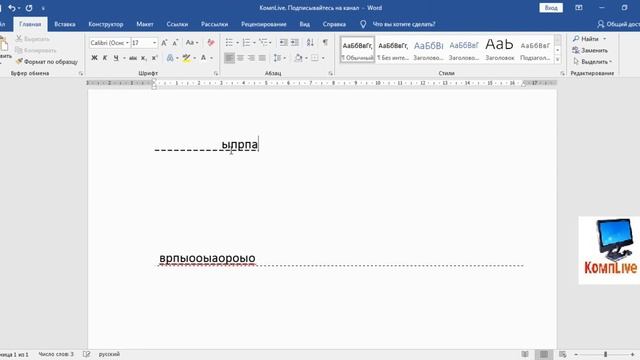Decrease paragraph indent
This screenshot has width=640, height=360.
tap(283, 42)
